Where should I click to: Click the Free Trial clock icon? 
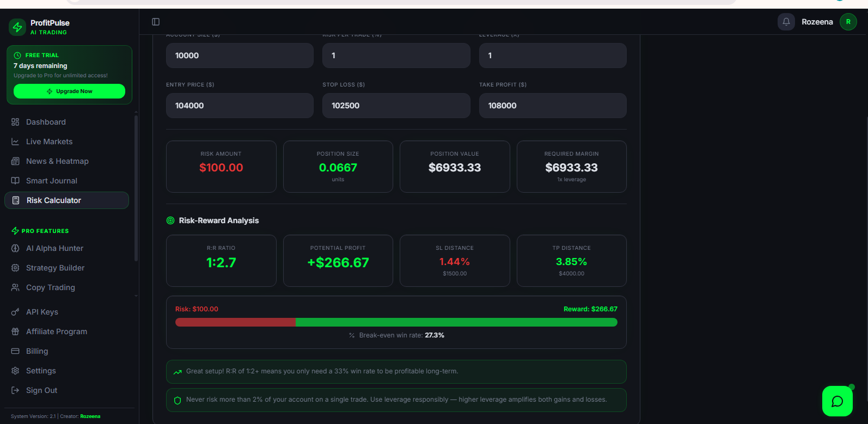tap(17, 56)
